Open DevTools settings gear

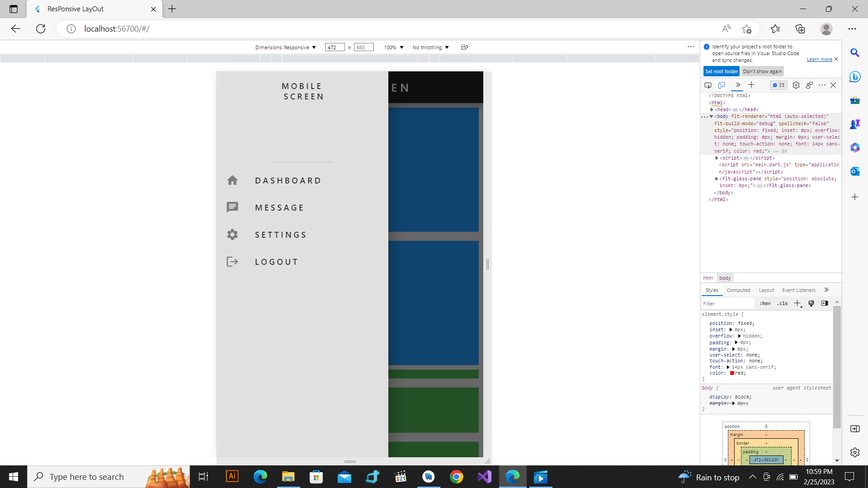coord(796,85)
